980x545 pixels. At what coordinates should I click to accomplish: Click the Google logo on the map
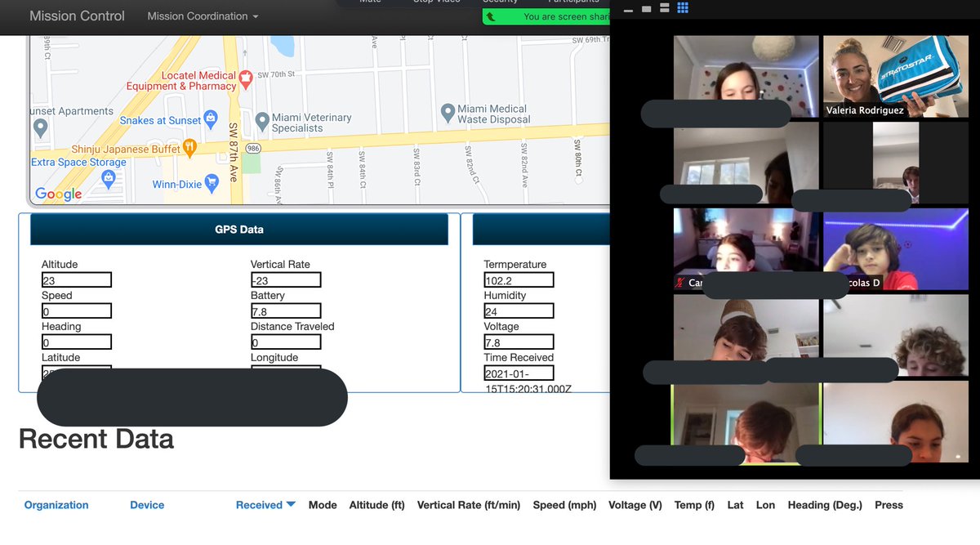[x=59, y=194]
